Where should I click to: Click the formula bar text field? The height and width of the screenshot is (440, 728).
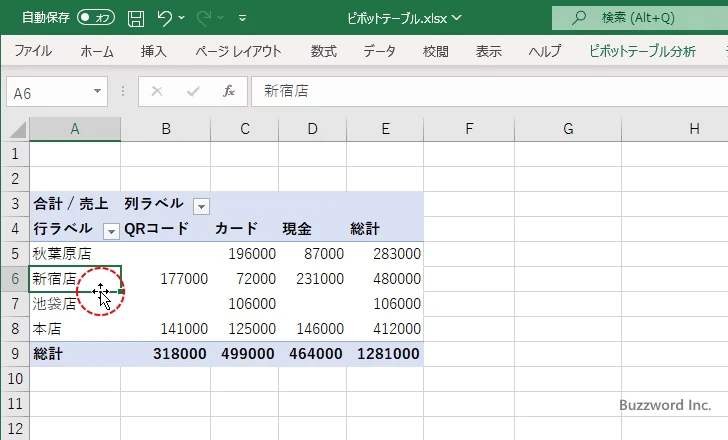pyautogui.click(x=480, y=91)
